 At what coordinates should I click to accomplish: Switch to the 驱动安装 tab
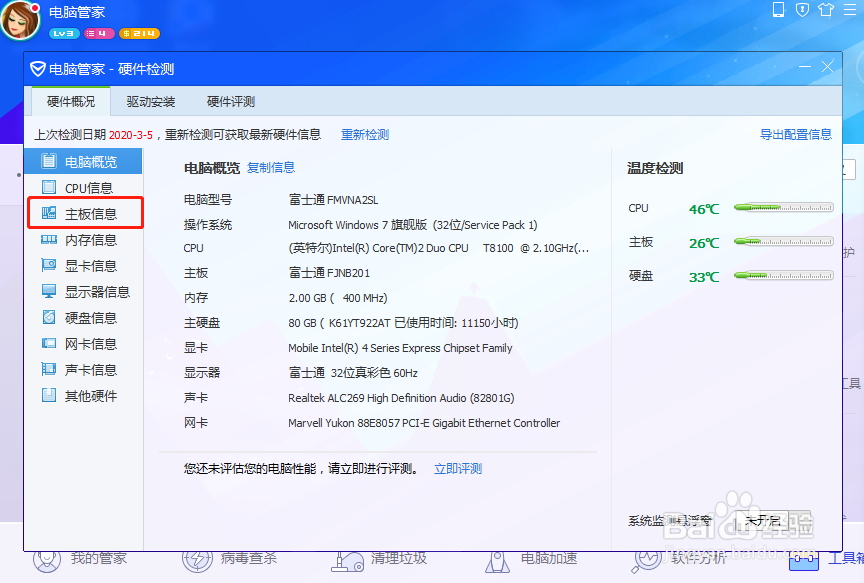coord(150,101)
